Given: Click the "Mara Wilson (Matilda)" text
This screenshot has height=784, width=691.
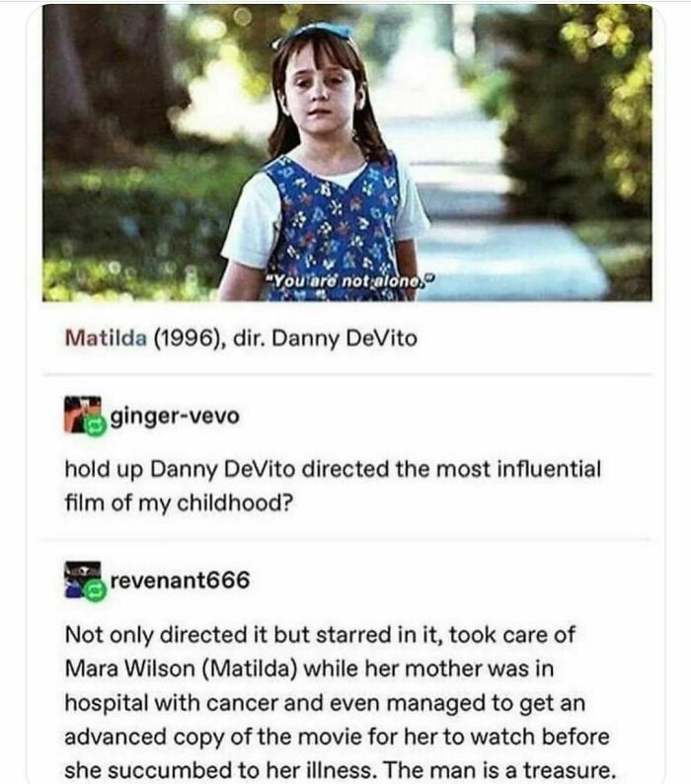Looking at the screenshot, I should (x=182, y=668).
